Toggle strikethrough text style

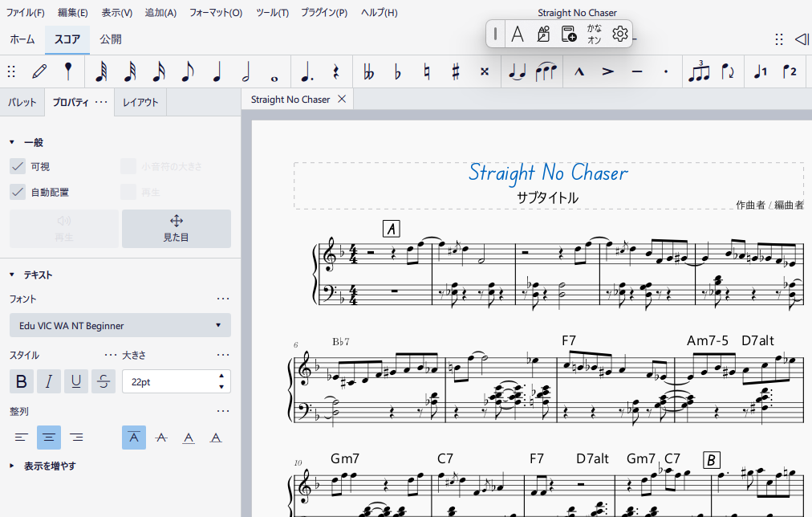[104, 382]
